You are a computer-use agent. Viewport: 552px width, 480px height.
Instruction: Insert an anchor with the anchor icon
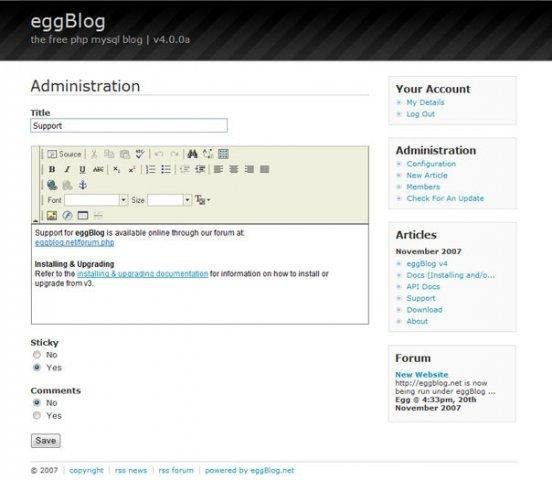click(83, 185)
